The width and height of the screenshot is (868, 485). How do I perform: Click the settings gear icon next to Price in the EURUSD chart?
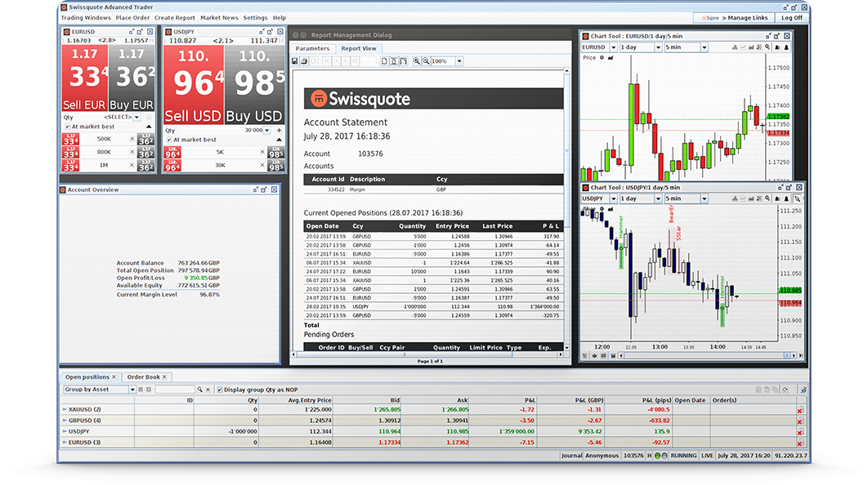[x=602, y=57]
